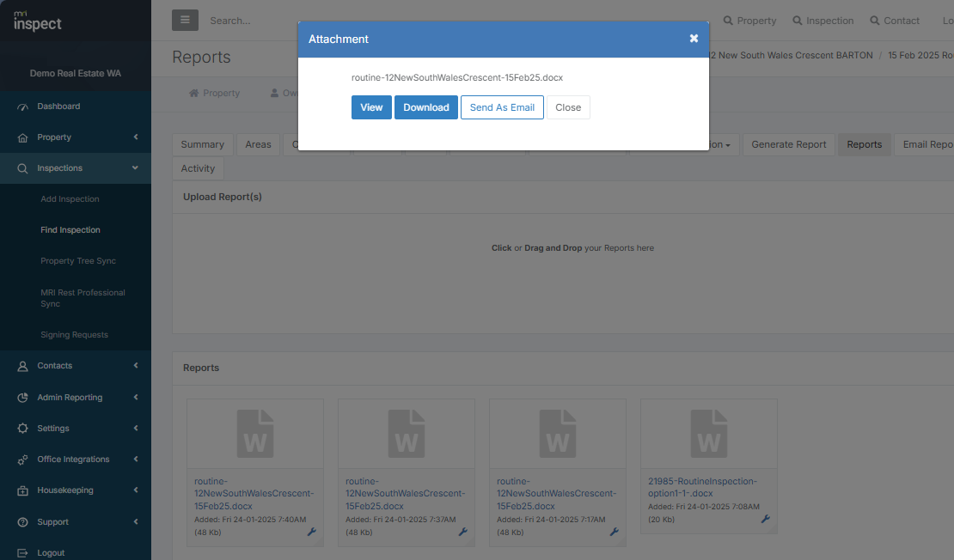Open Find Inspection submenu link
Screen dimensions: 954x560
(x=70, y=230)
